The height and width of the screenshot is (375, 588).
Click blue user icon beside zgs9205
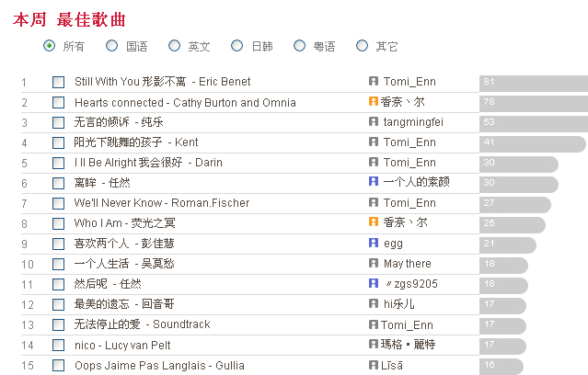click(x=374, y=283)
